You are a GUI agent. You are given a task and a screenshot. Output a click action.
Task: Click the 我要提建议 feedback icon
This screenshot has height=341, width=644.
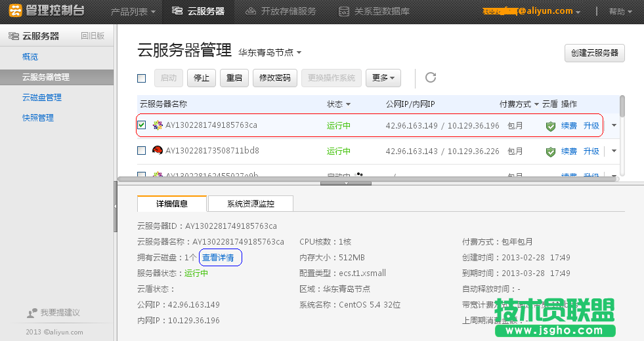point(32,313)
